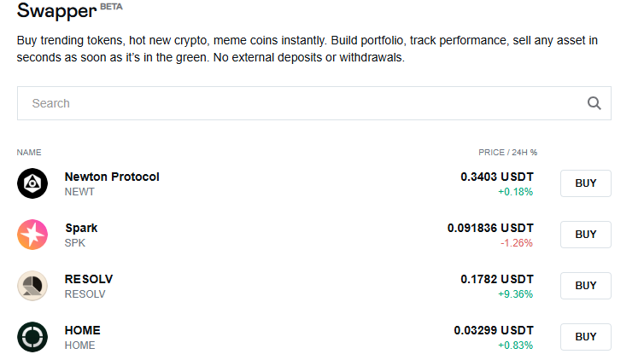Click the magnifying glass search icon
This screenshot has width=644, height=360.
coord(594,103)
